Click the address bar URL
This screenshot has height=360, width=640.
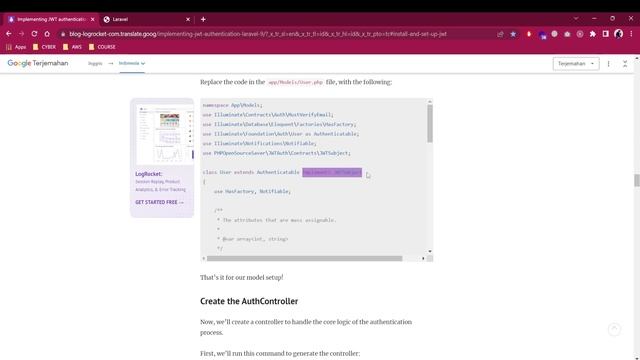(x=258, y=34)
